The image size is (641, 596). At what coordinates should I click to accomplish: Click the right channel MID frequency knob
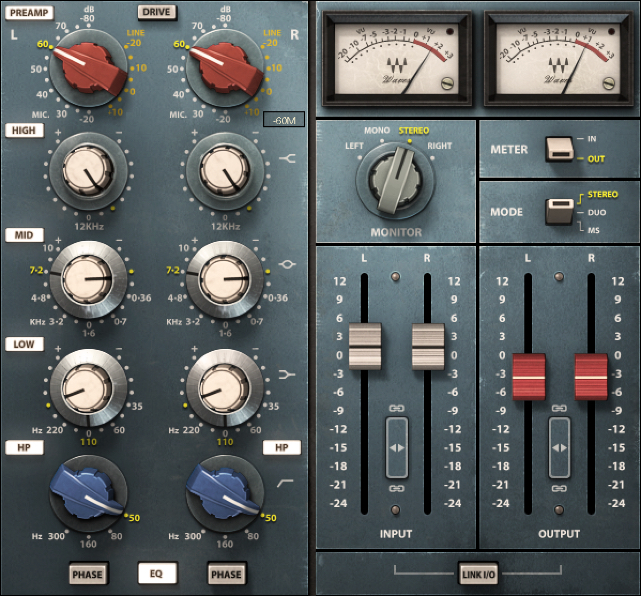tap(225, 279)
